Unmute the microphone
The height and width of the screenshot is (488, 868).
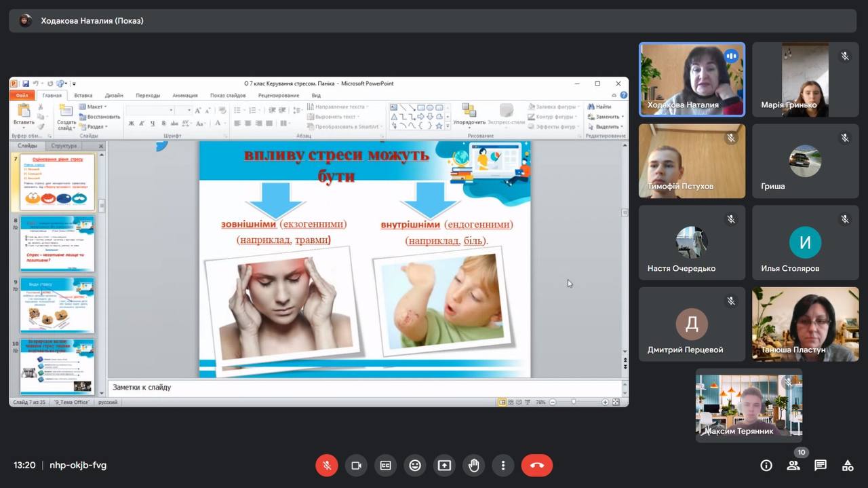[326, 465]
